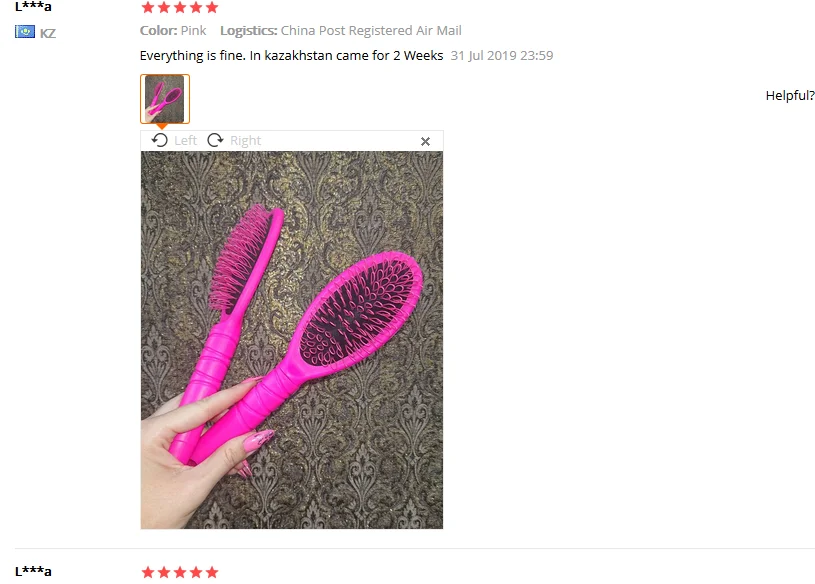Click the 'Left' rotate label

click(186, 141)
